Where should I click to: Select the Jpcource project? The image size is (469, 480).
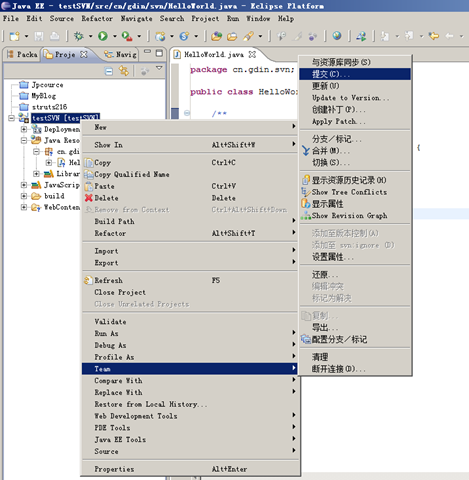tap(41, 85)
